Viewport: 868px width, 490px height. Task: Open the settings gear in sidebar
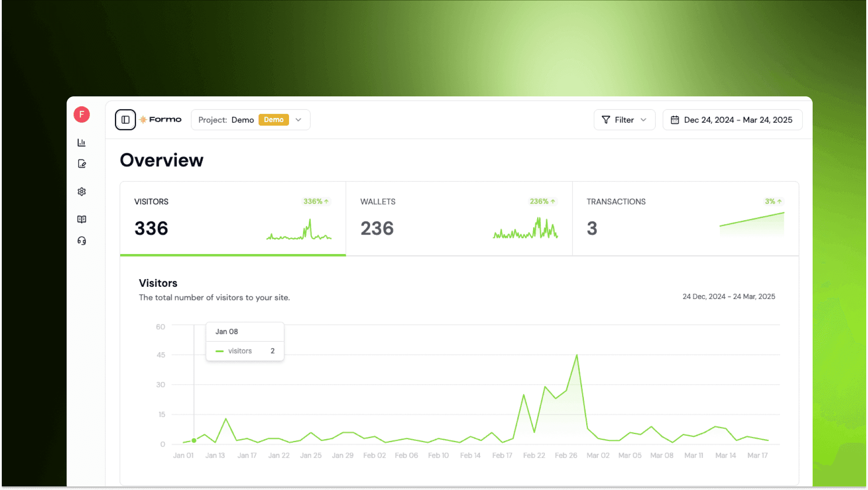81,191
